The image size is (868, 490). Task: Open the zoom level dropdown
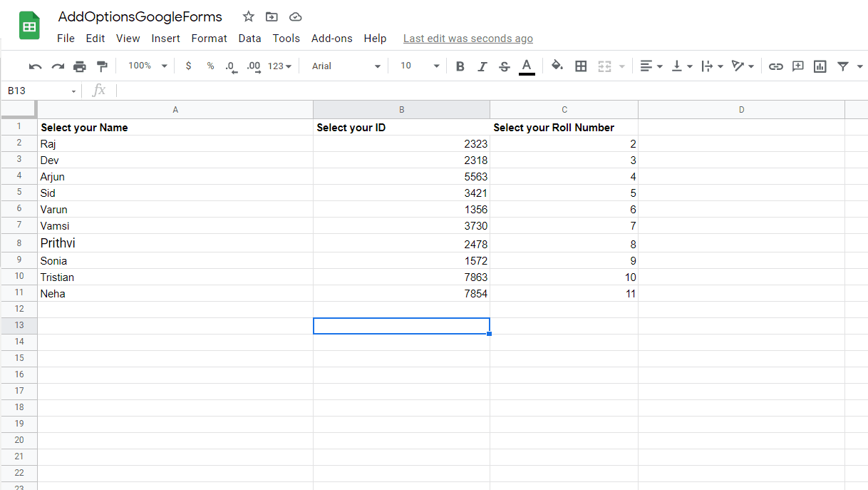tap(147, 66)
